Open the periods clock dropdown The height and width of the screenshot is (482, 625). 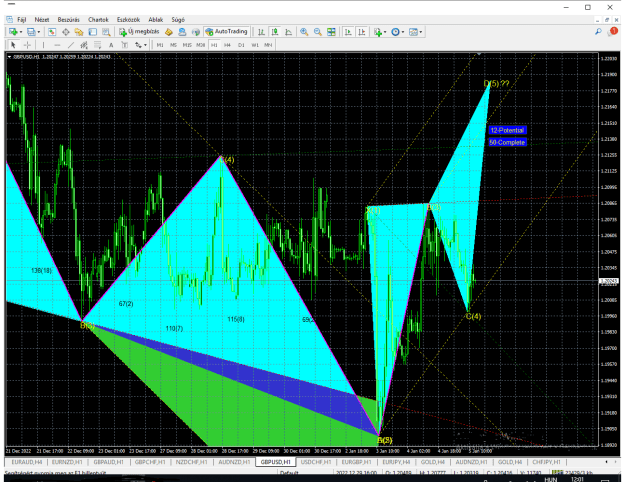point(403,32)
